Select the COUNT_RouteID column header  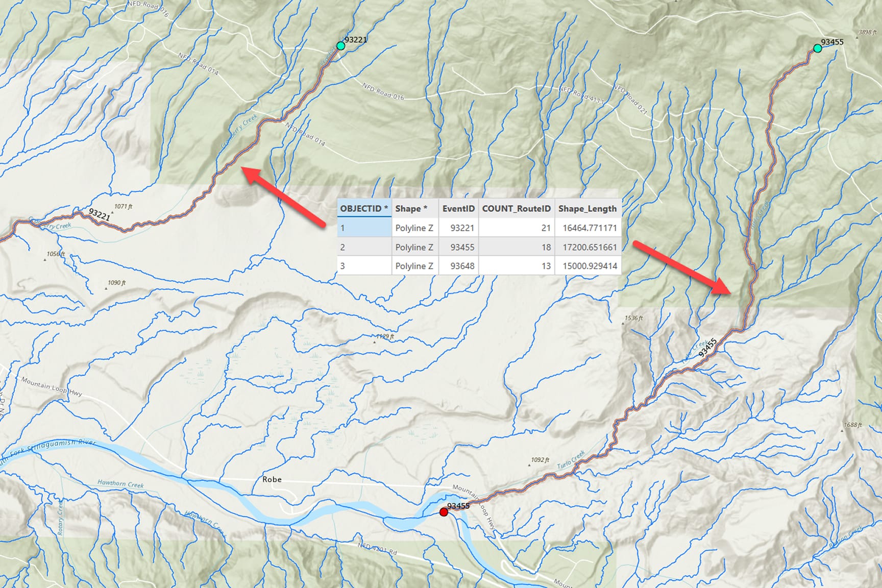pos(517,209)
